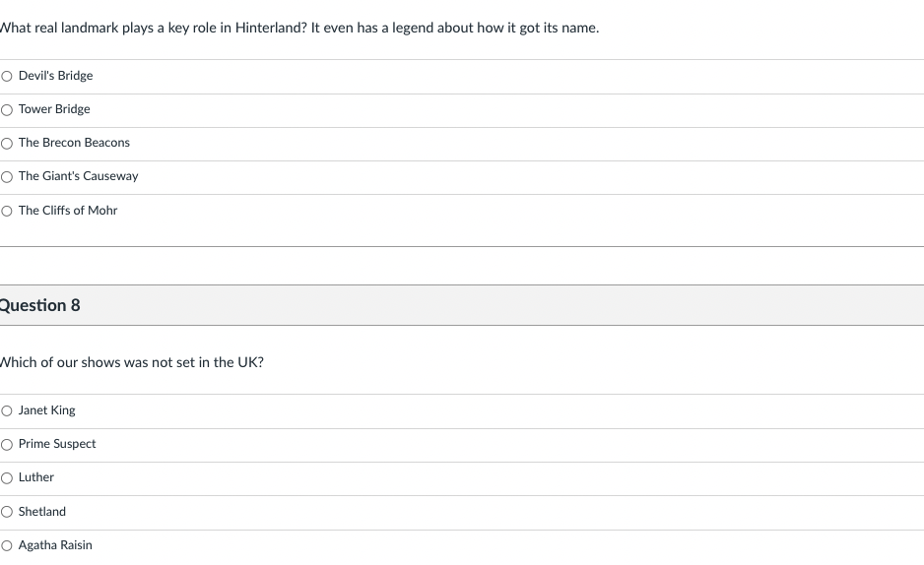Pick The Giant's Causeway option

7,177
